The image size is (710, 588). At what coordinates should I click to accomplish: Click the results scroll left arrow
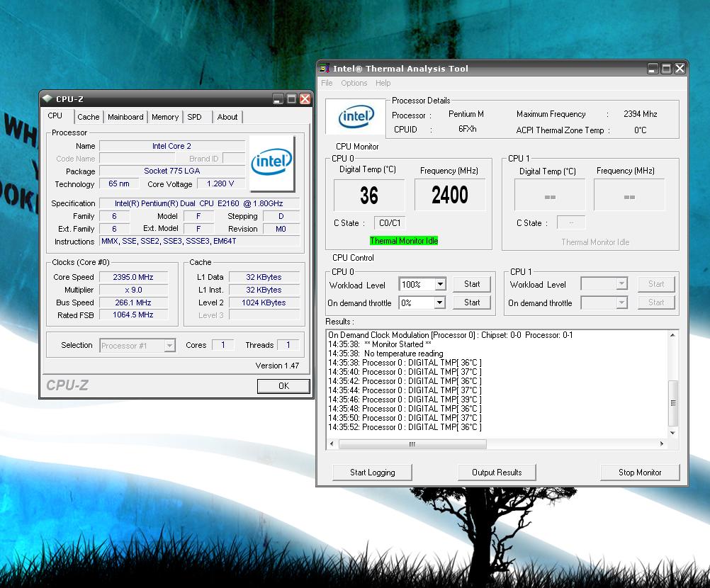click(332, 444)
